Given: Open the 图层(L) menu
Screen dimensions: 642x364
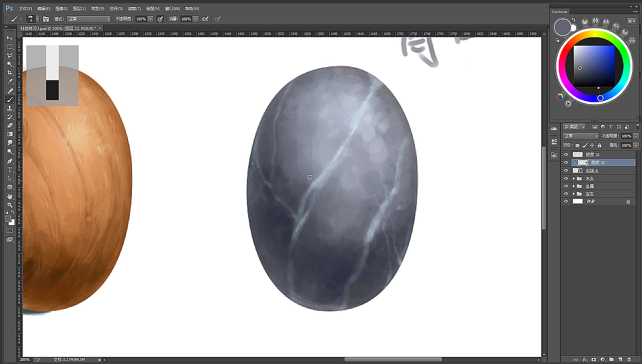Looking at the screenshot, I should click(x=79, y=9).
